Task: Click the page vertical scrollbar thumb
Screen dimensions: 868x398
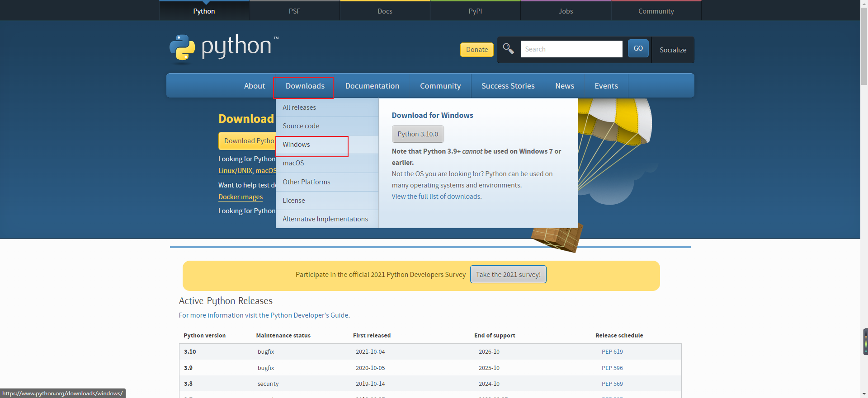Action: tap(864, 45)
